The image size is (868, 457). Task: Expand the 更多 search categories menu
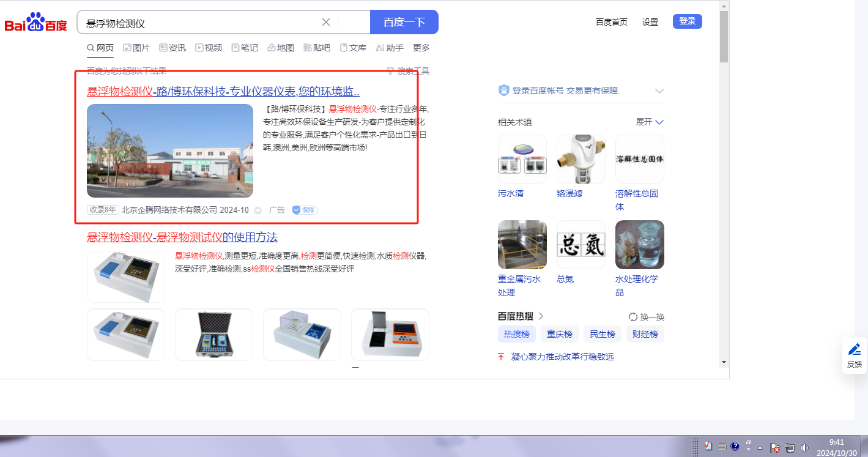[421, 48]
